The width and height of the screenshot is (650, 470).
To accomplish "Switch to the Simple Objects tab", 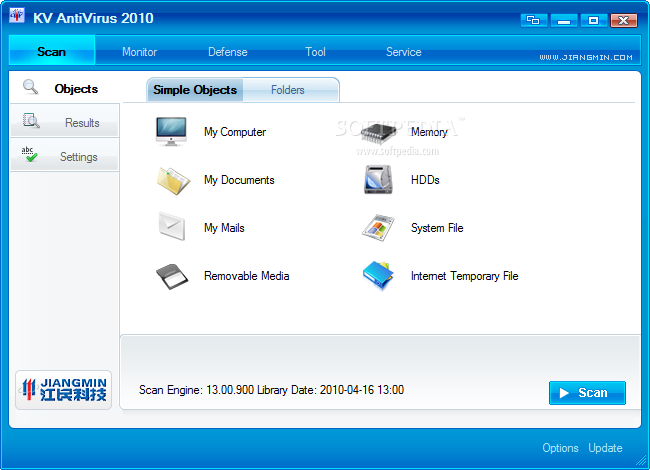I will point(195,90).
